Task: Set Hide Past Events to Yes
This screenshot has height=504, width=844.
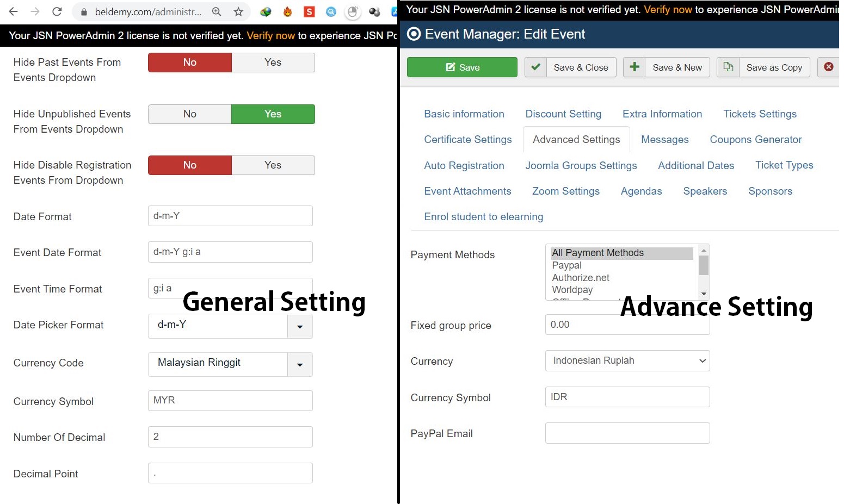Action: click(x=273, y=63)
